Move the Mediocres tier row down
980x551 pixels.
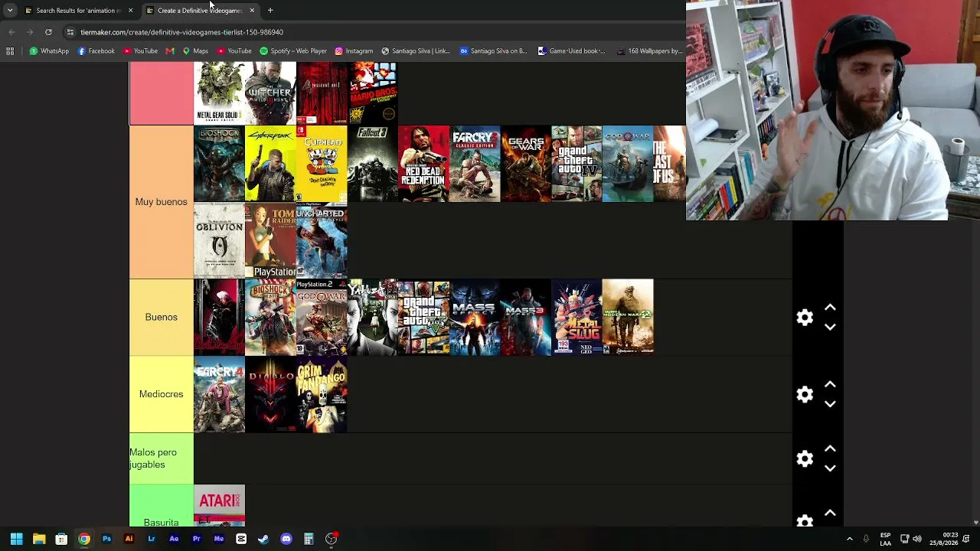pyautogui.click(x=830, y=404)
